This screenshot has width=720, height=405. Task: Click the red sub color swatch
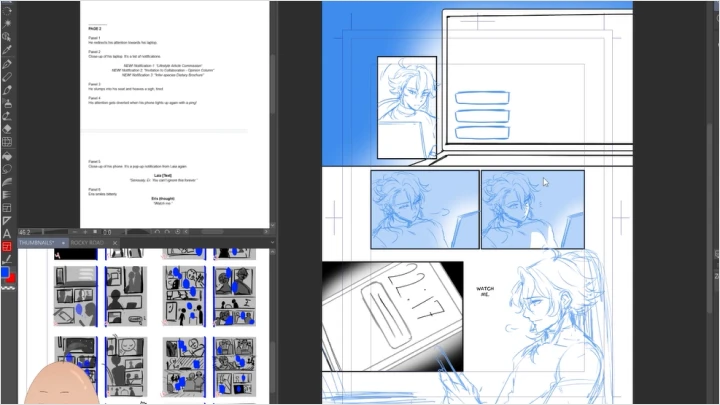(x=11, y=278)
